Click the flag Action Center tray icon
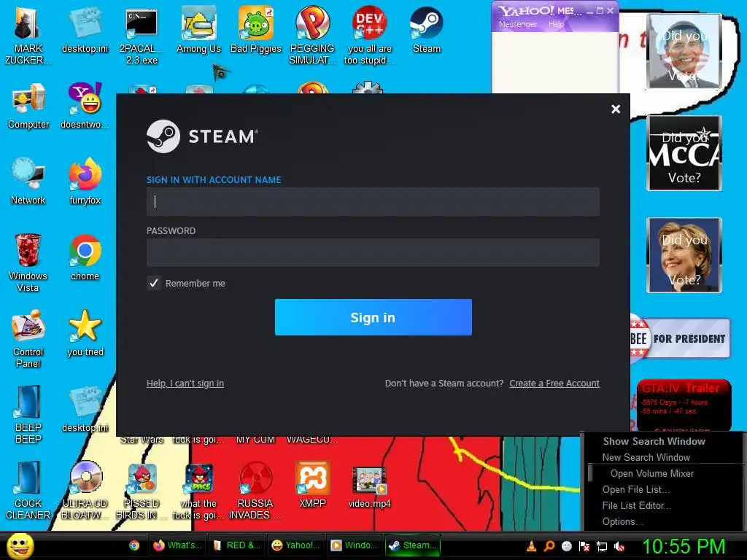 pyautogui.click(x=584, y=546)
